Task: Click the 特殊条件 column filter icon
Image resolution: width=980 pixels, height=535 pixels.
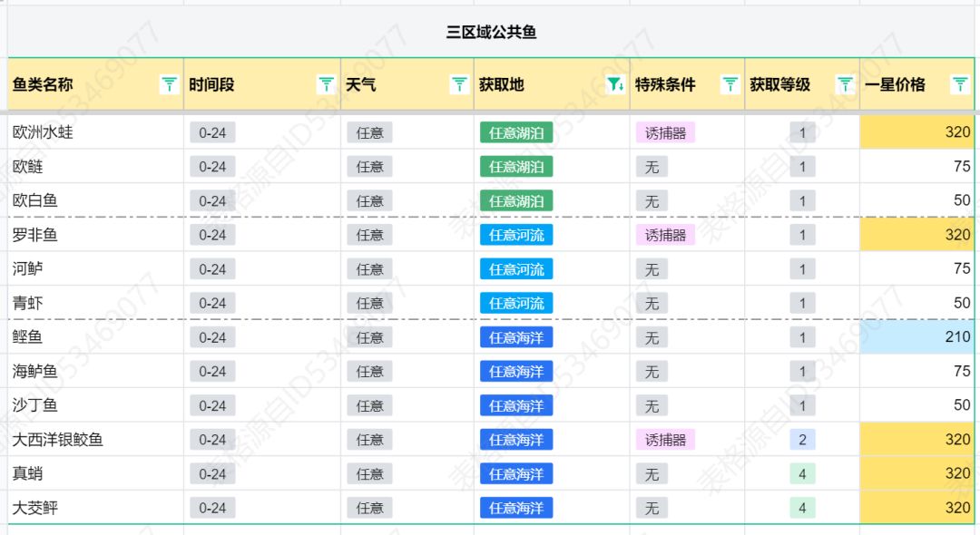Action: [x=730, y=84]
